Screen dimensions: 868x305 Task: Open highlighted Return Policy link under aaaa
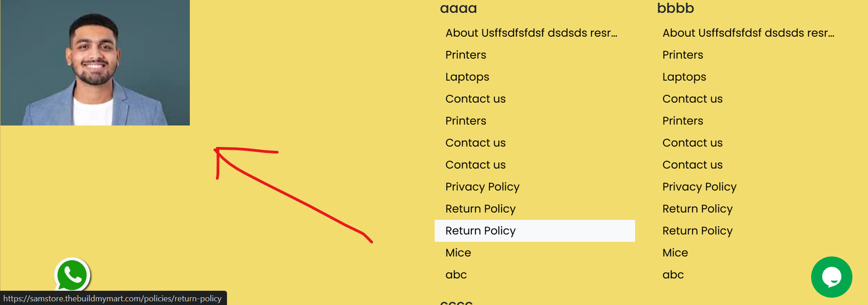[535, 231]
